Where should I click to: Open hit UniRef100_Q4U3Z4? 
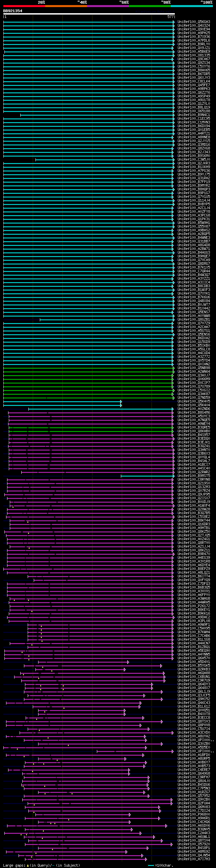click(194, 25)
